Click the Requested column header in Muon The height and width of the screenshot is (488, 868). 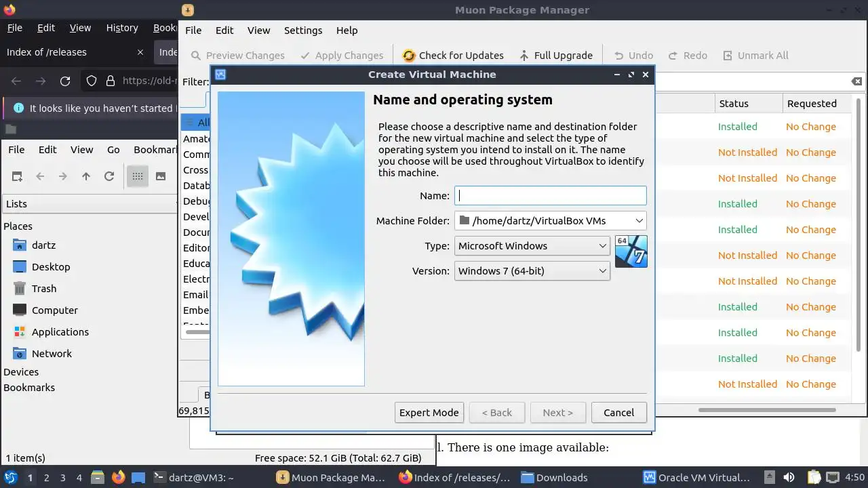(816, 104)
